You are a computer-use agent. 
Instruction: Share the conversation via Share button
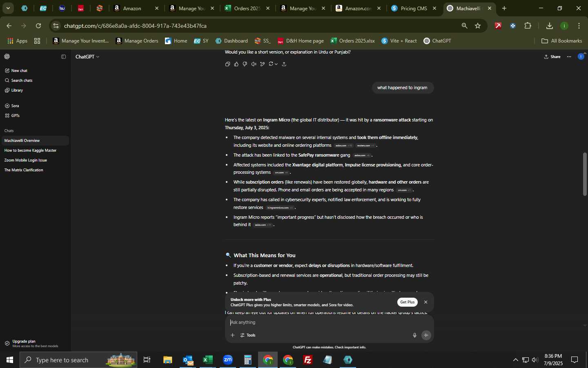552,57
